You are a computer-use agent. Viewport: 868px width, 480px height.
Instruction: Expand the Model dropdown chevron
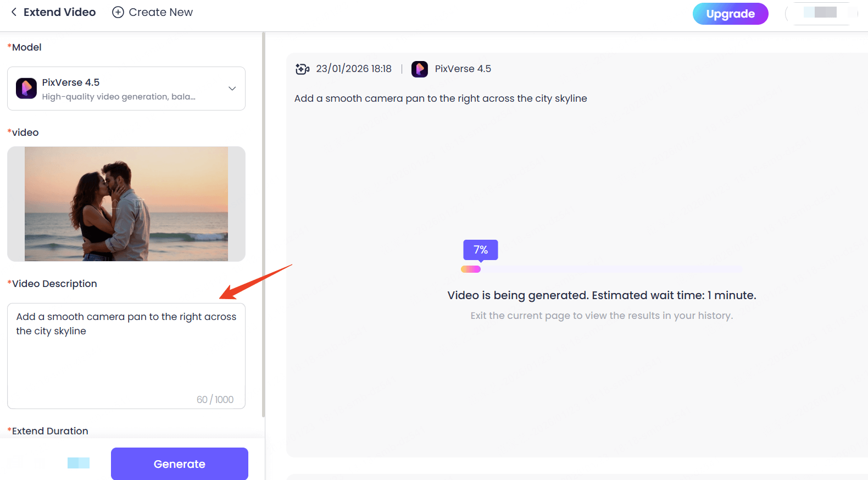point(232,89)
